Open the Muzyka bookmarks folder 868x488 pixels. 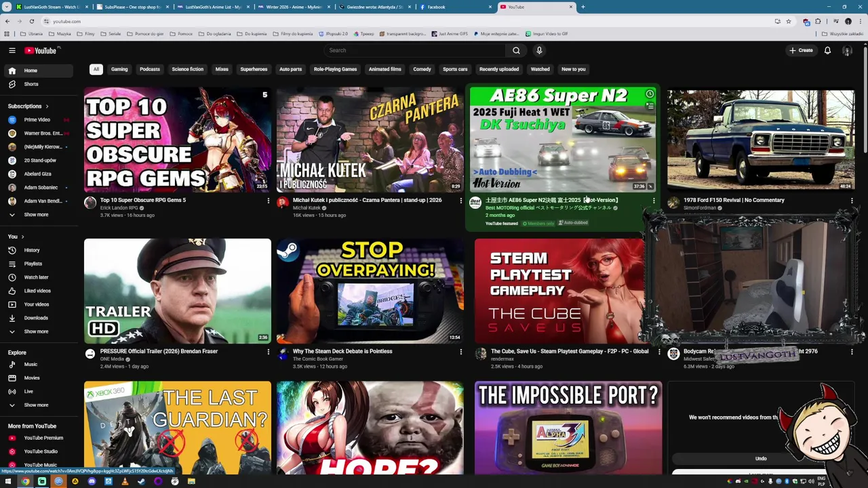[60, 33]
